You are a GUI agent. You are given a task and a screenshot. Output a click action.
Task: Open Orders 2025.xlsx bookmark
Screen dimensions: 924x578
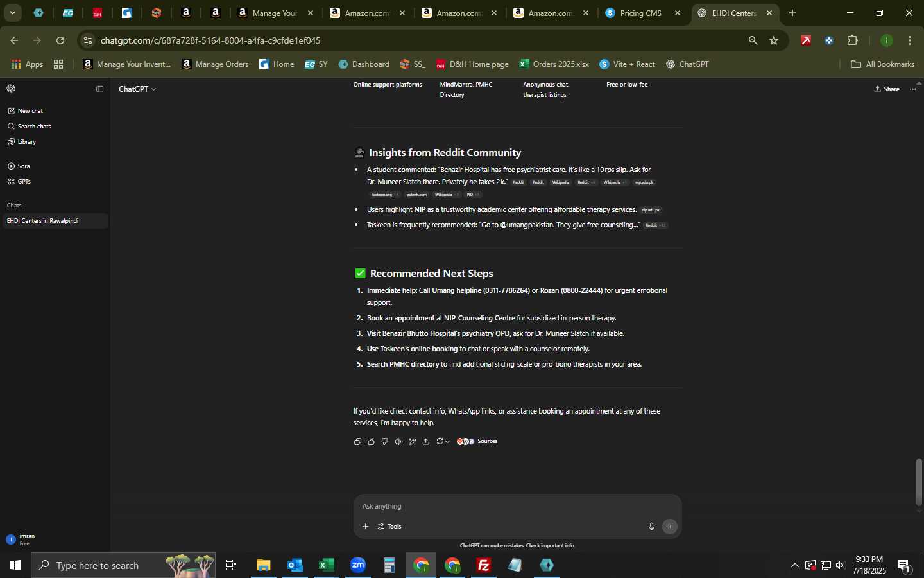click(x=554, y=64)
